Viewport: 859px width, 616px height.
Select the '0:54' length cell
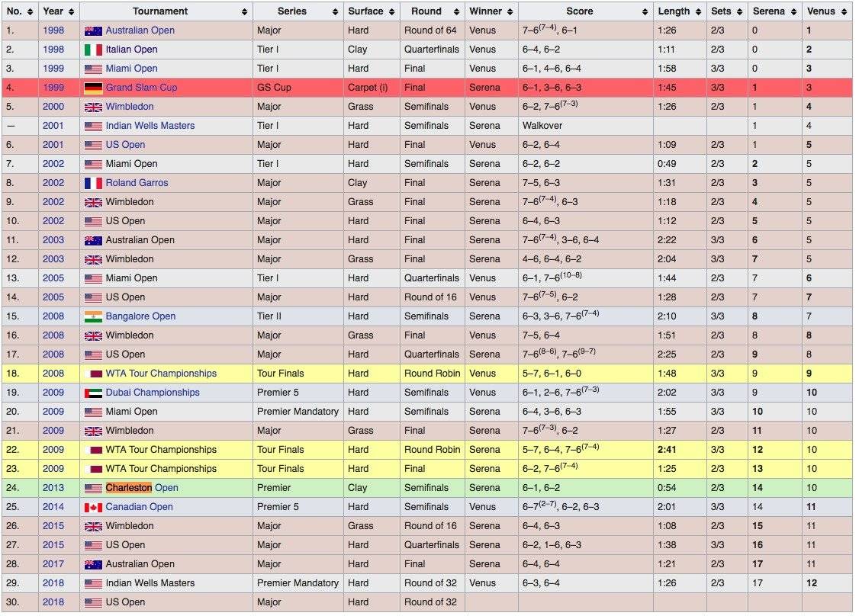(679, 488)
